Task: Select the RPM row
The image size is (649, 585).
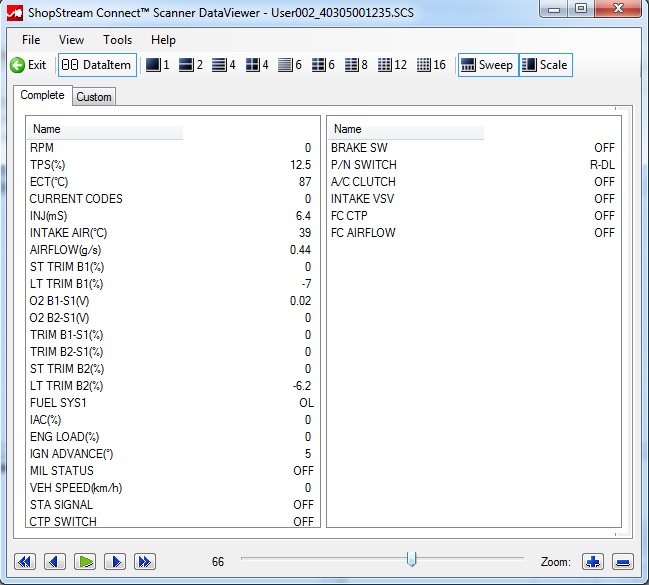Action: pyautogui.click(x=173, y=148)
